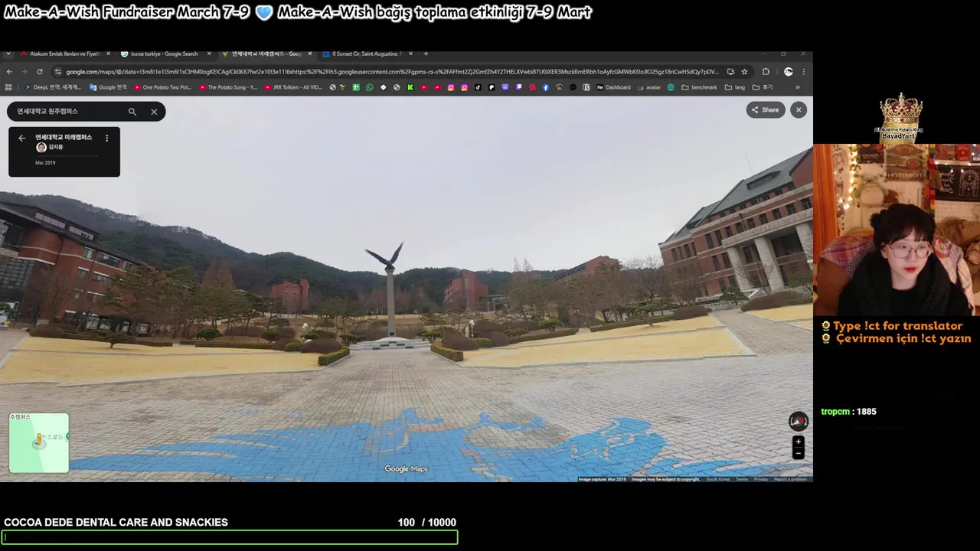Click the browser profile avatar icon
Viewport: 980px width, 551px height.
[x=789, y=71]
